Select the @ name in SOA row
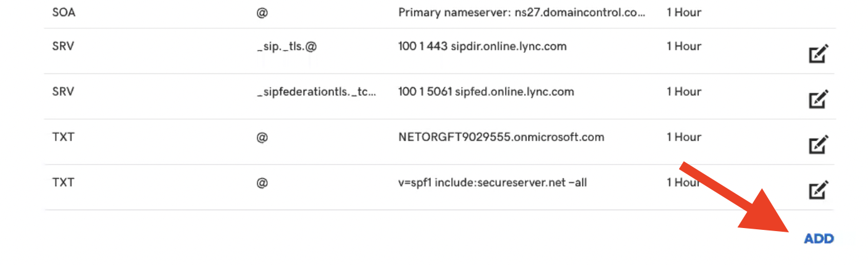Image resolution: width=868 pixels, height=265 pixels. [x=262, y=12]
